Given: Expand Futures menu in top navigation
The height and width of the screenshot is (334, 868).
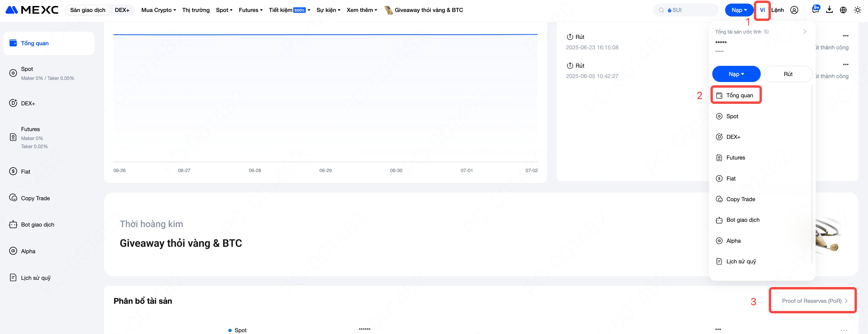Looking at the screenshot, I should pos(250,10).
